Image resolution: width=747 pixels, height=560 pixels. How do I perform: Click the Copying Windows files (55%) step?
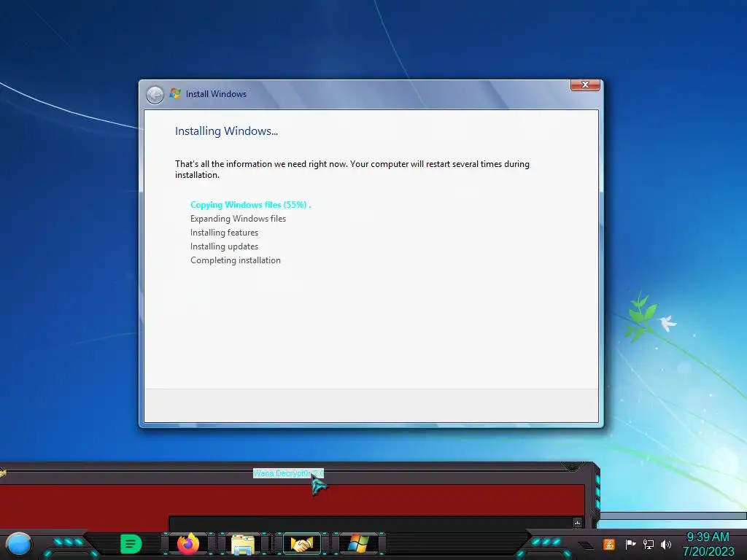[x=251, y=205]
